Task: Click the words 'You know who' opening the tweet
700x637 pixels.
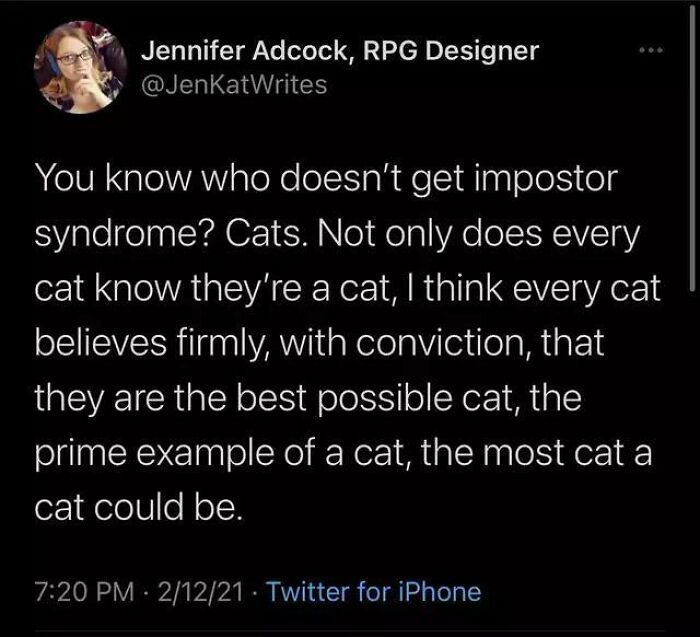Action: pyautogui.click(x=152, y=178)
